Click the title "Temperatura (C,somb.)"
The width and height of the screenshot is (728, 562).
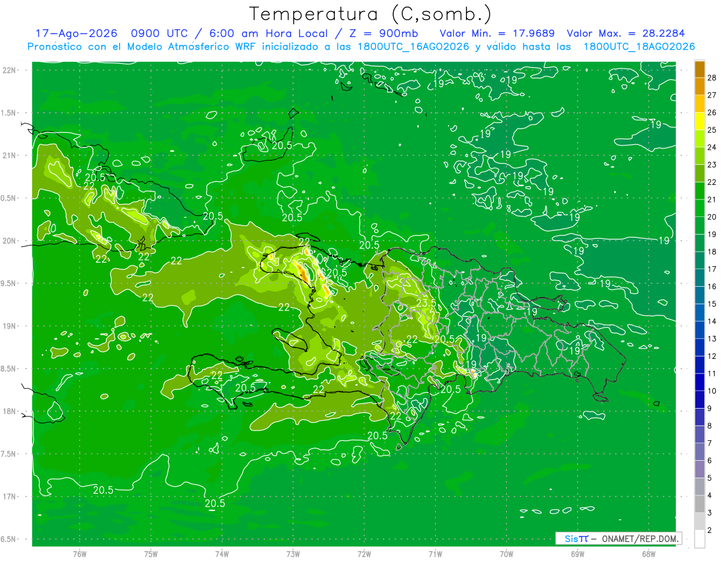pyautogui.click(x=371, y=13)
